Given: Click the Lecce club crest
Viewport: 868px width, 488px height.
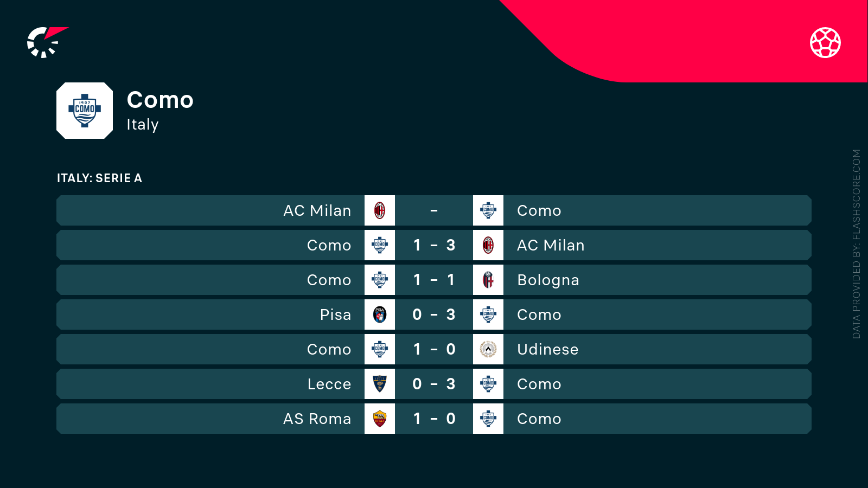Looking at the screenshot, I should click(380, 384).
